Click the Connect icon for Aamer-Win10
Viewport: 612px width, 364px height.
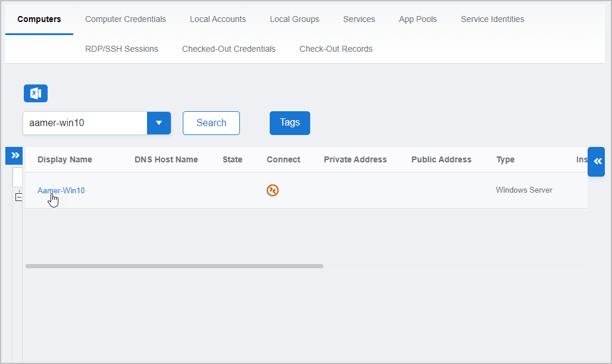273,190
